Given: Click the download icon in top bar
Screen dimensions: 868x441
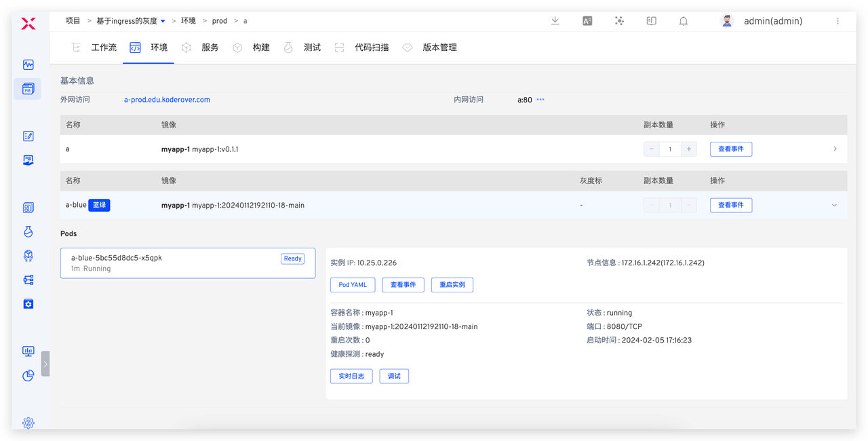Looking at the screenshot, I should (x=555, y=21).
